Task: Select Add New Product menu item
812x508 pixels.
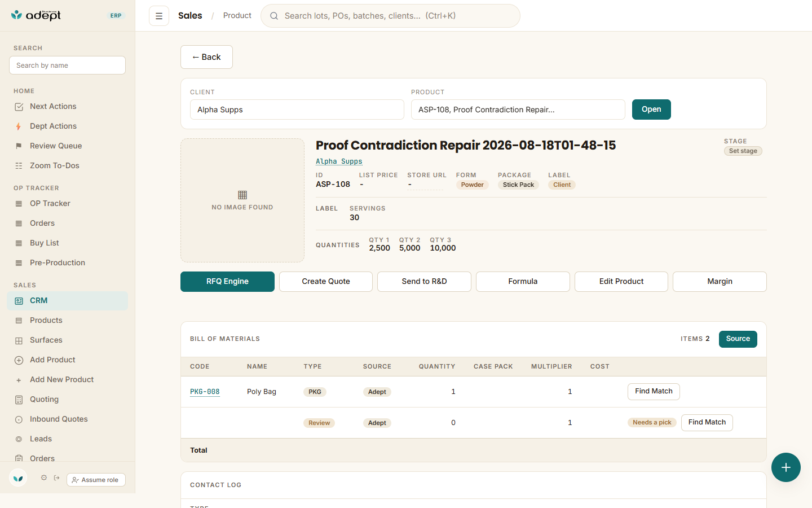Action: [68, 380]
